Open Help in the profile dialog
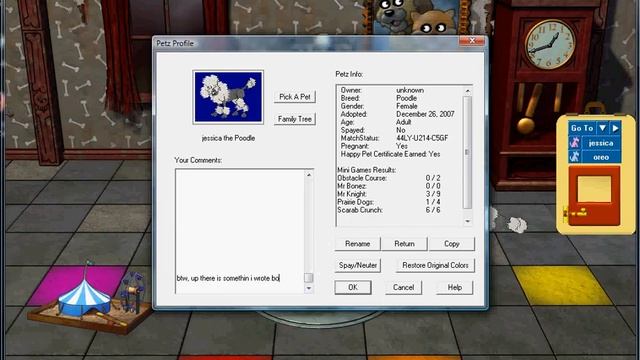 (x=455, y=287)
